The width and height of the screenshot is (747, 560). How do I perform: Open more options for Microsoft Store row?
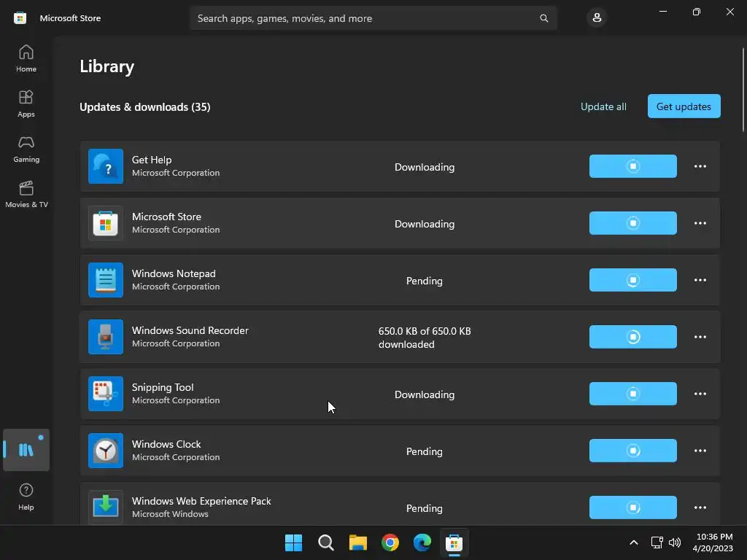(700, 223)
